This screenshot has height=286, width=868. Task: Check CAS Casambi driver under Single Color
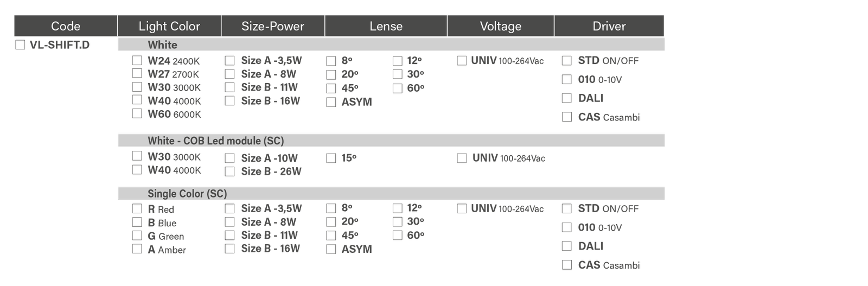point(567,265)
